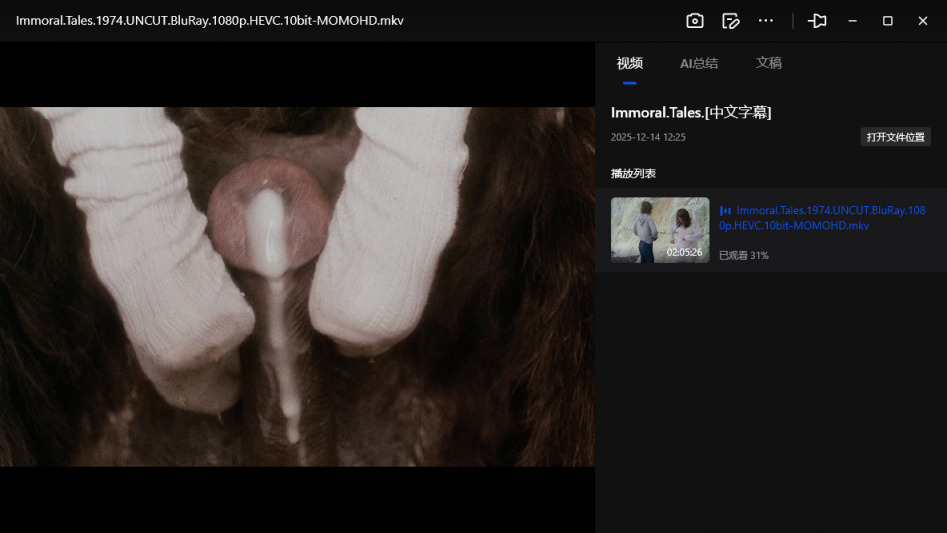Click the playlist item thumbnail
This screenshot has height=533, width=947.
click(x=659, y=229)
